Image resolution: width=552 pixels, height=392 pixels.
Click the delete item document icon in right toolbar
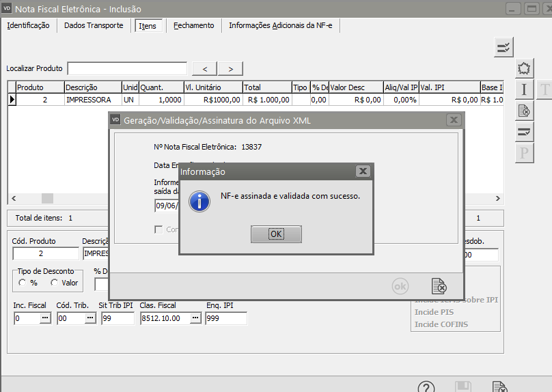tap(524, 111)
